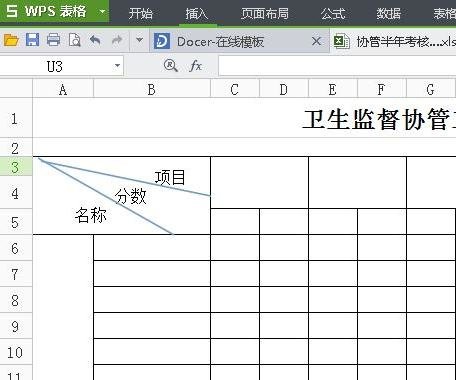456x380 pixels.
Task: Switch to Docer-在线模板 document tab
Action: [x=239, y=42]
